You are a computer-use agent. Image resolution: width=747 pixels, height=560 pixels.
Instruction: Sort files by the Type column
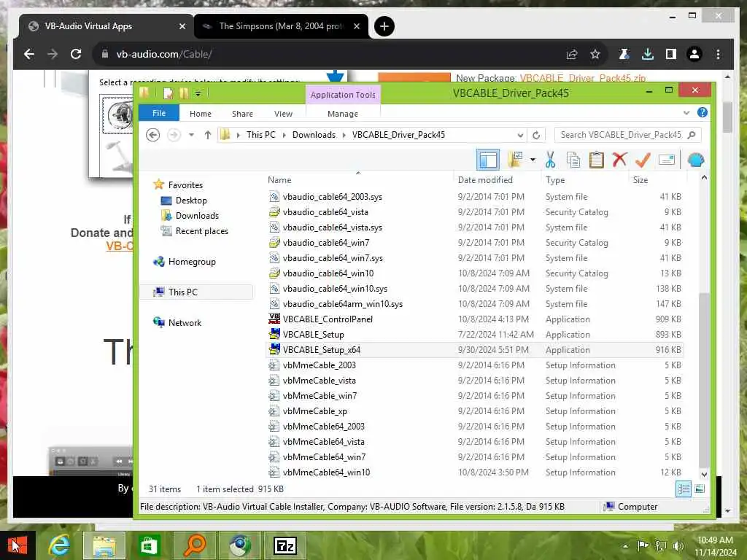pyautogui.click(x=555, y=180)
